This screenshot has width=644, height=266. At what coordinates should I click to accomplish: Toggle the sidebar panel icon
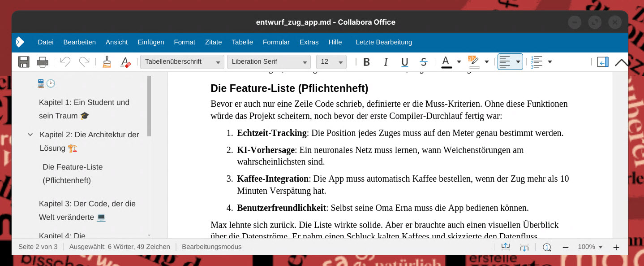[603, 62]
